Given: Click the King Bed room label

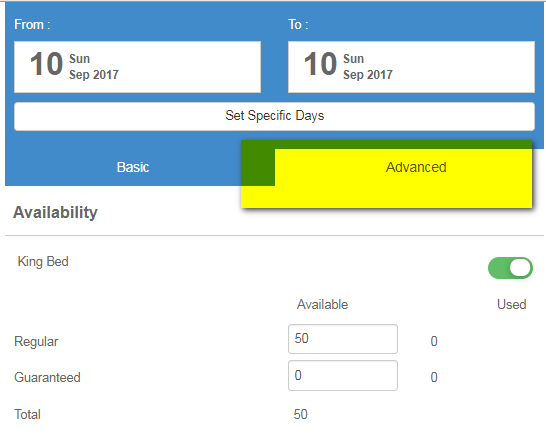Looking at the screenshot, I should coord(43,262).
